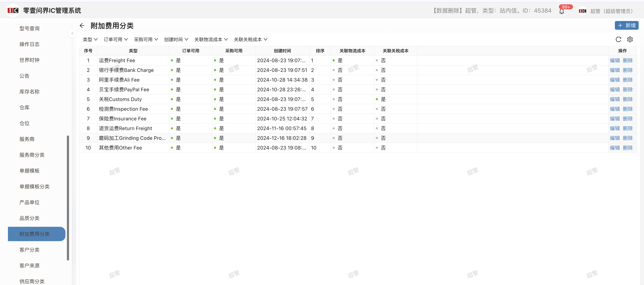Click the refresh icon above the table
Image resolution: width=644 pixels, height=285 pixels.
point(618,40)
